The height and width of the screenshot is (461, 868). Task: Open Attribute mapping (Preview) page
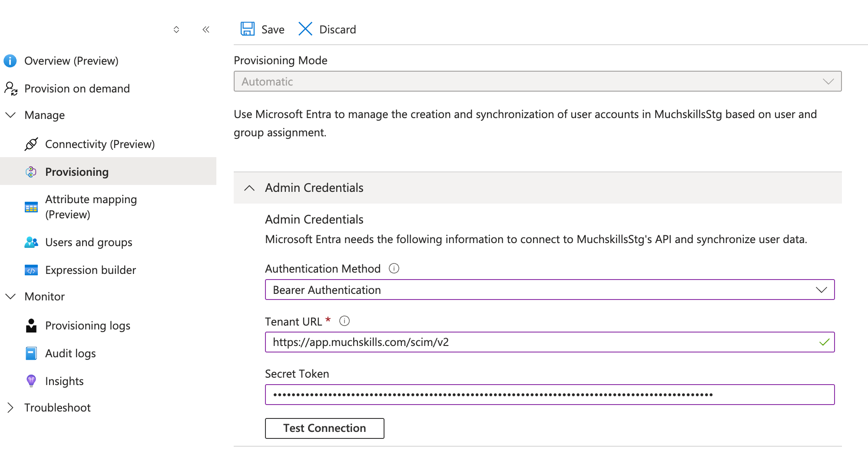[91, 207]
